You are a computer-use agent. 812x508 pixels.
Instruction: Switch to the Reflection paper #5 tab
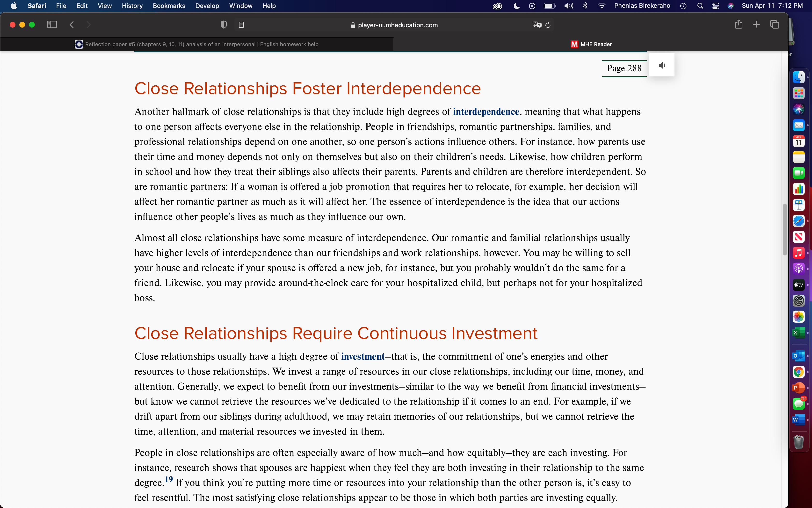tap(197, 44)
